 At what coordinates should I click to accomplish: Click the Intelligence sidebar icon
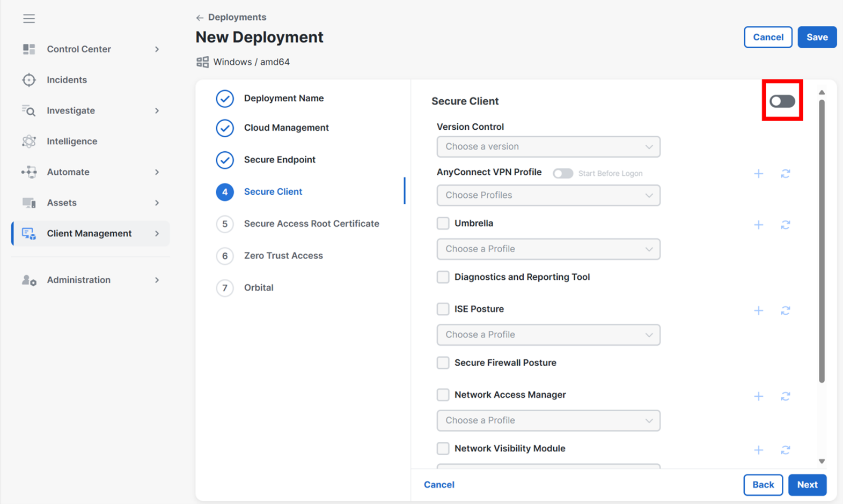click(29, 142)
